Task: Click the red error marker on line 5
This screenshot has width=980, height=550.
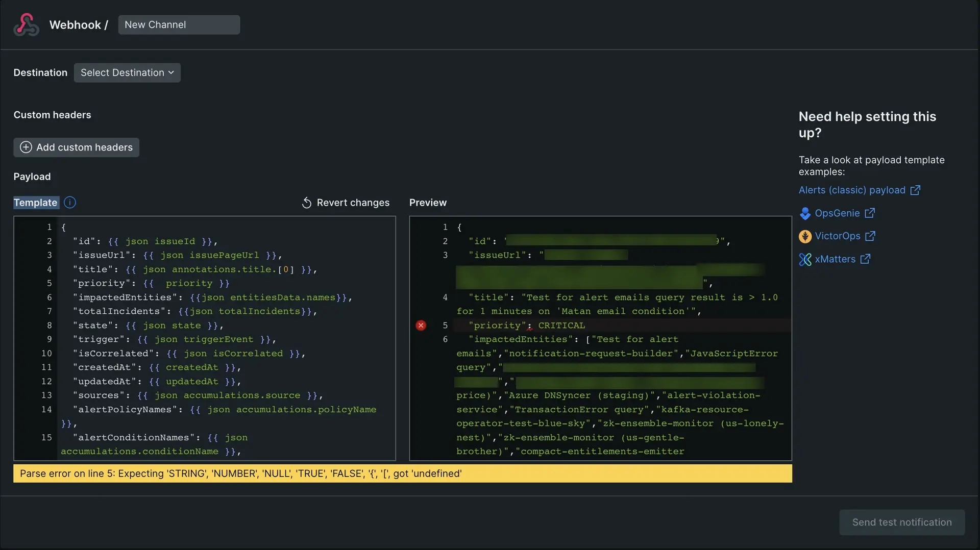Action: pyautogui.click(x=421, y=326)
